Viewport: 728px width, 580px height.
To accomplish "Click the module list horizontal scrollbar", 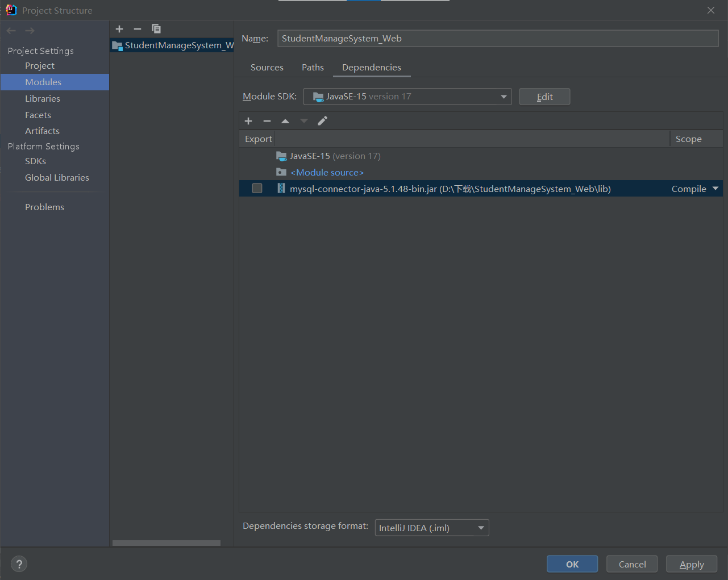I will [166, 543].
